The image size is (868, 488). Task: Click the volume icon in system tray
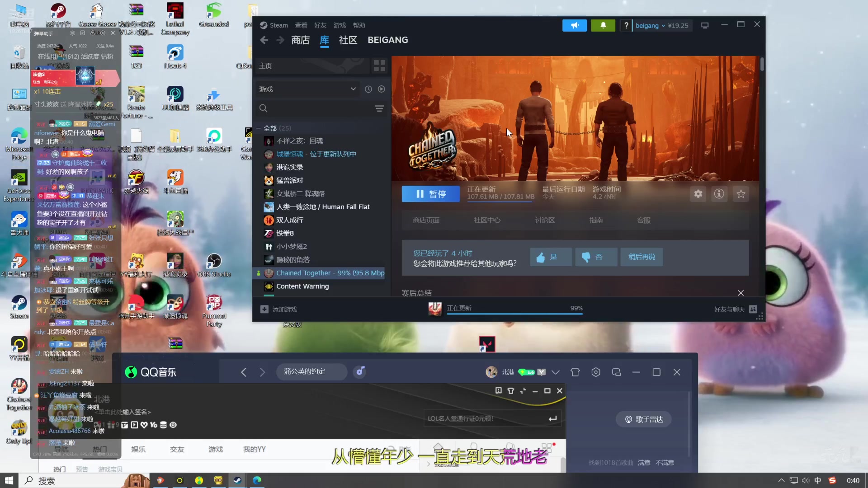click(x=805, y=480)
